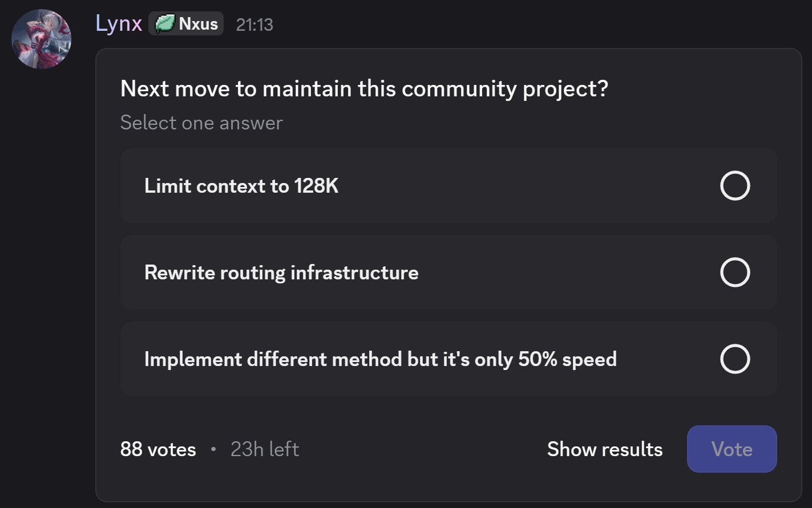Pick "Implement different method but it's only 50% speed" text

(380, 359)
